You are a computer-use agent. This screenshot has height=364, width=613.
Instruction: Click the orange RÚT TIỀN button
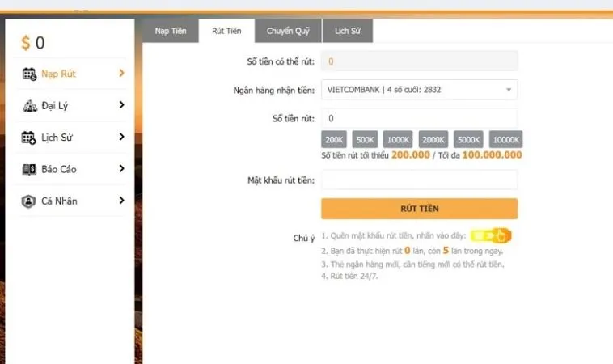point(420,209)
